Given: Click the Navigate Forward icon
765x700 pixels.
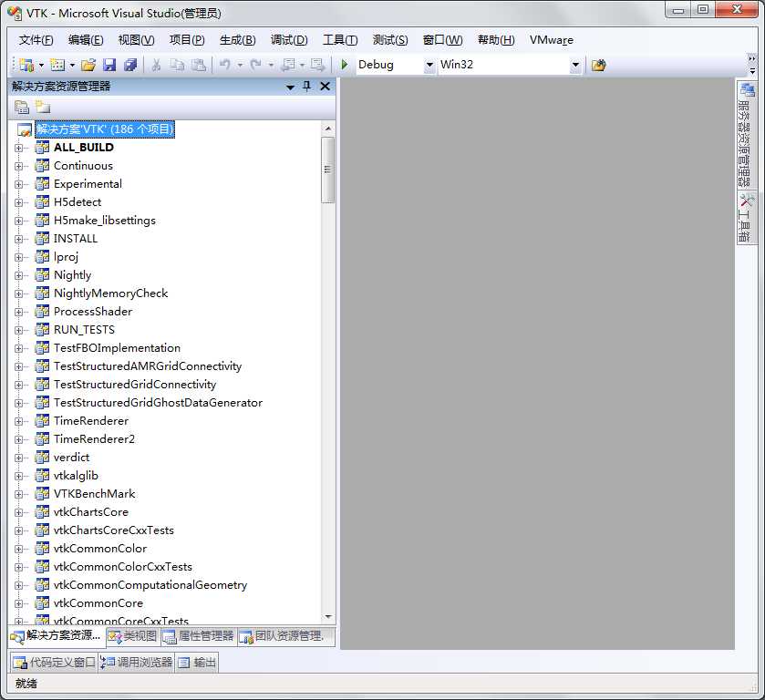Looking at the screenshot, I should (x=317, y=65).
